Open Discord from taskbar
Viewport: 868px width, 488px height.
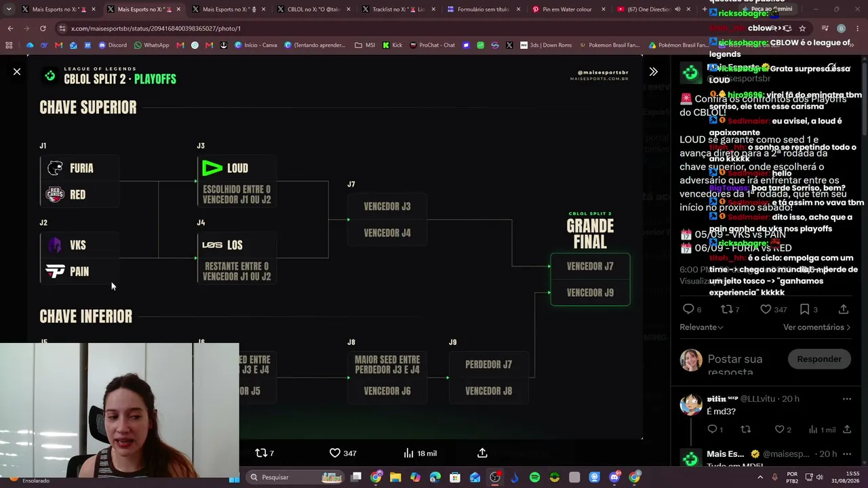pyautogui.click(x=614, y=477)
